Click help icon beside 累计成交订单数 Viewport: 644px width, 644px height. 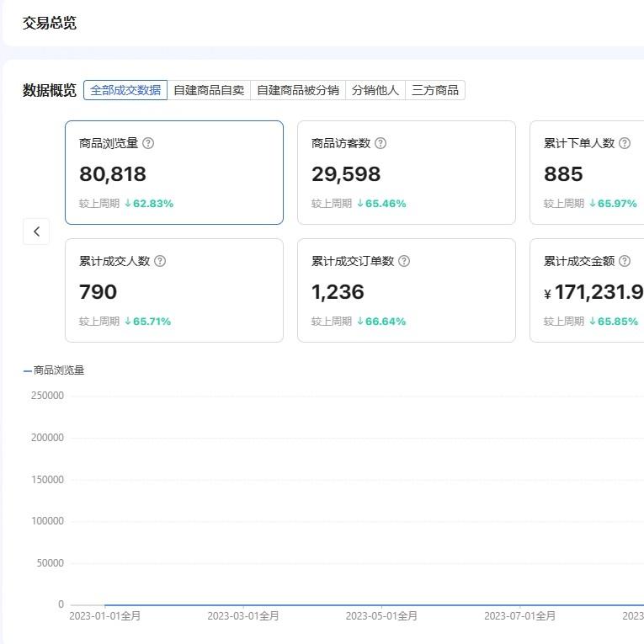(404, 261)
